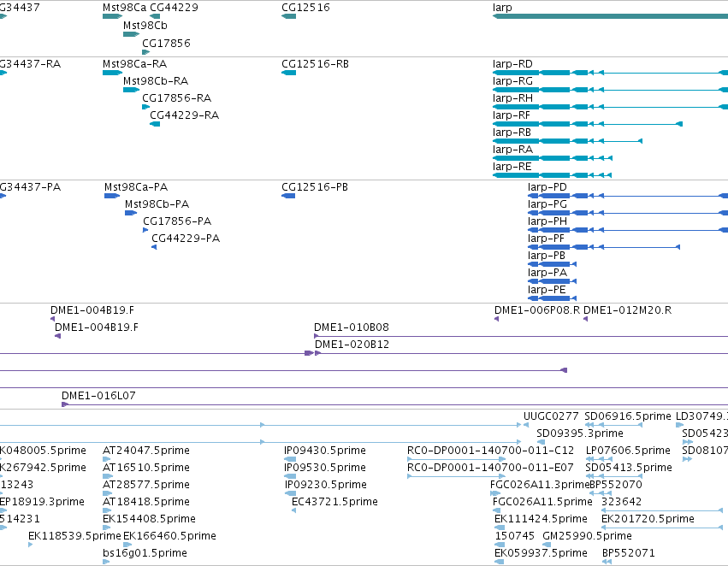Select the Mst98Ca gene label
Image resolution: width=728 pixels, height=566 pixels.
coord(124,8)
